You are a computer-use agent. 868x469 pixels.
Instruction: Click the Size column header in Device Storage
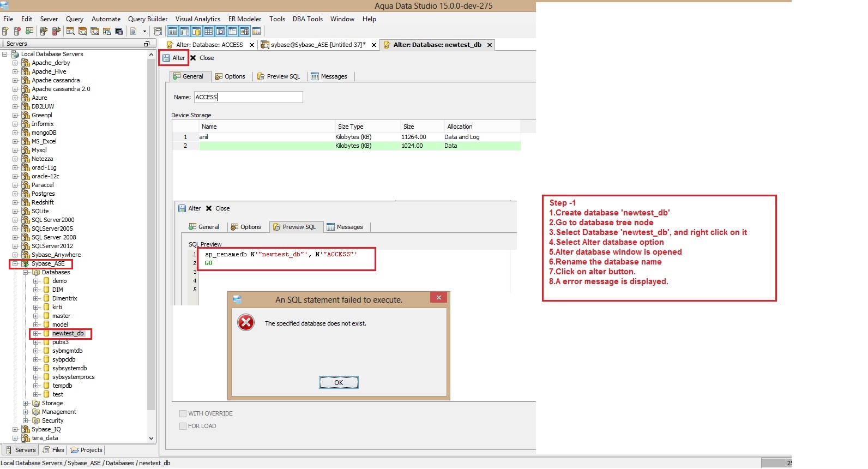(x=421, y=127)
